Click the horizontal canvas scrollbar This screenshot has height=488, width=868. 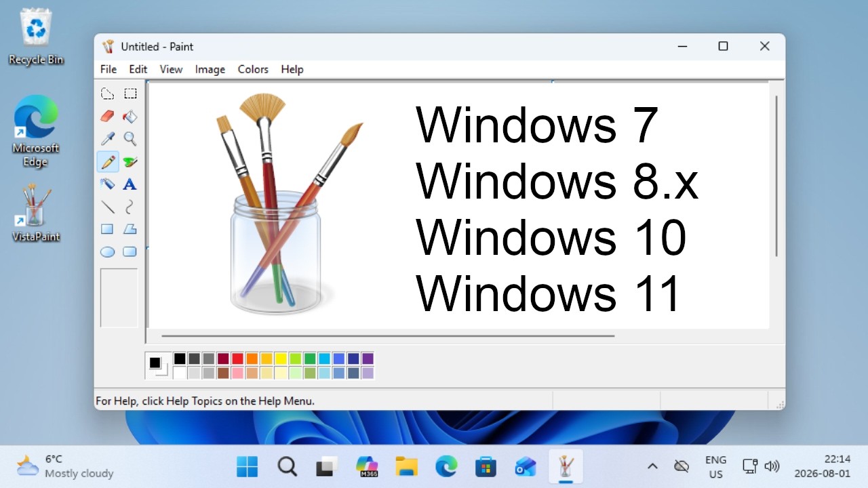point(388,335)
